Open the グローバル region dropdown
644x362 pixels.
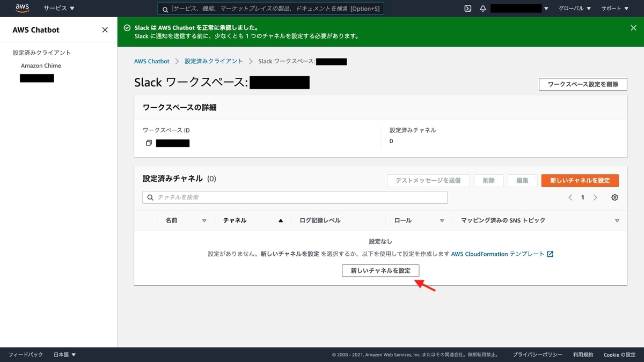(x=575, y=9)
